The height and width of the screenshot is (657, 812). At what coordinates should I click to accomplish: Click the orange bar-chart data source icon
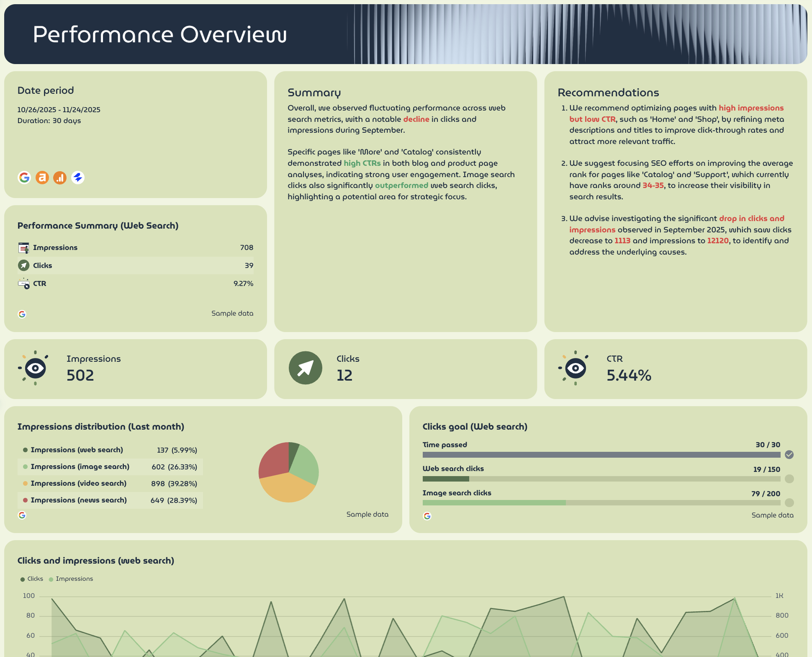coord(60,177)
